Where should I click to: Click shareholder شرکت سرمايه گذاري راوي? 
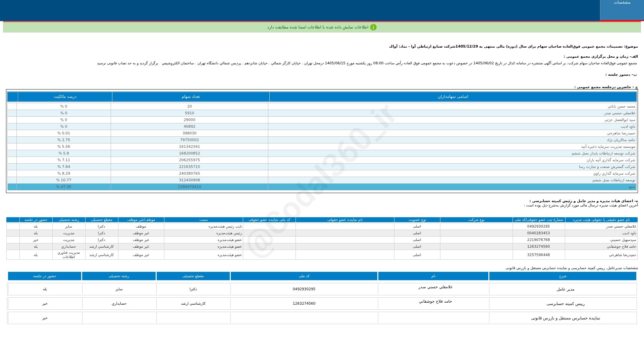pyautogui.click(x=614, y=173)
